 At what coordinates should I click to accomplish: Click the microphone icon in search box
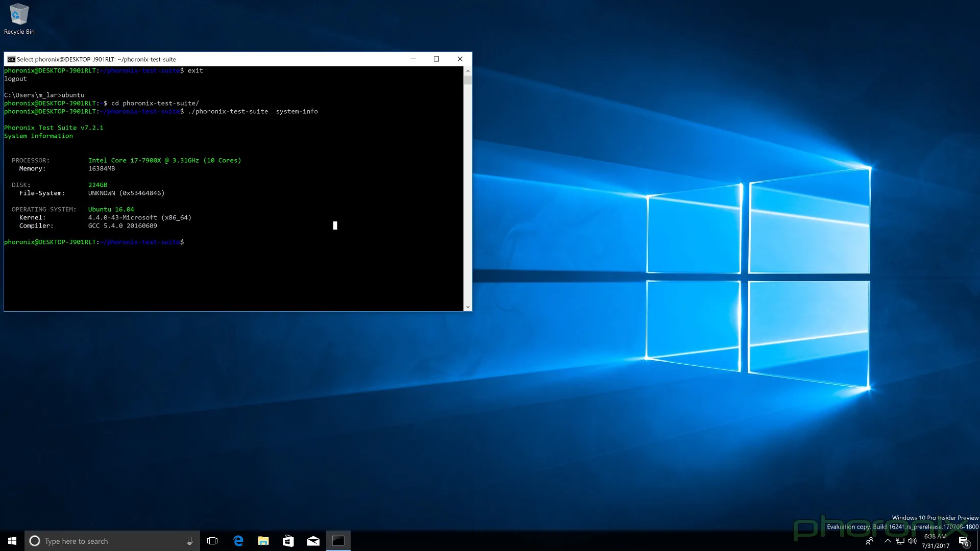tap(189, 541)
